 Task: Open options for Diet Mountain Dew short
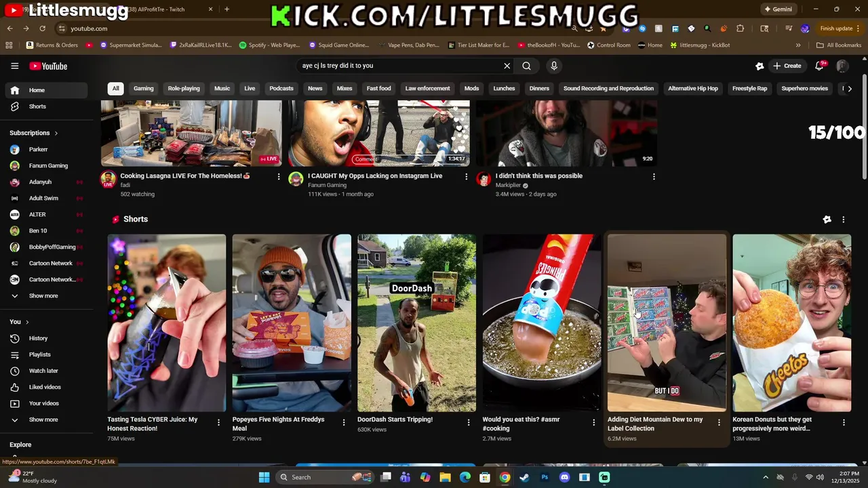719,422
